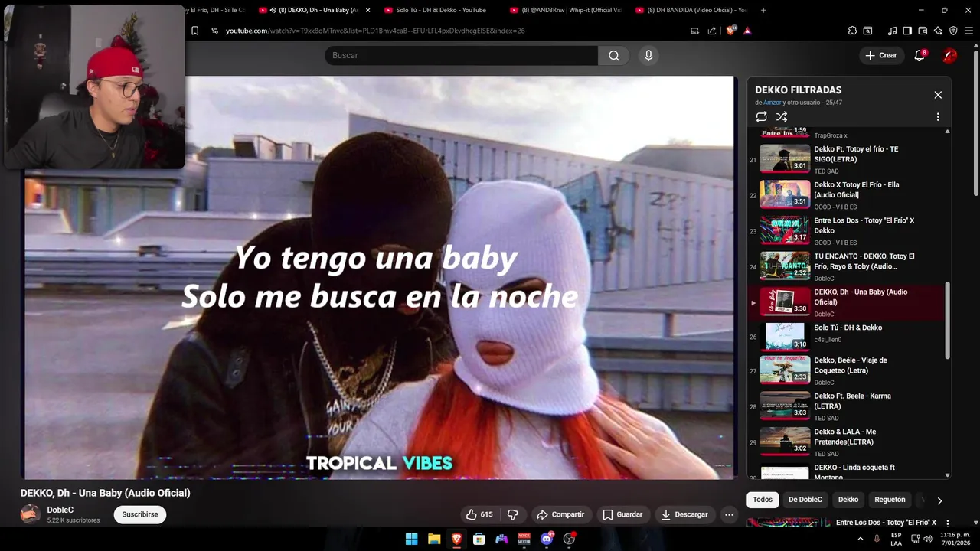
Task: Open DobleC channel name link
Action: (60, 510)
